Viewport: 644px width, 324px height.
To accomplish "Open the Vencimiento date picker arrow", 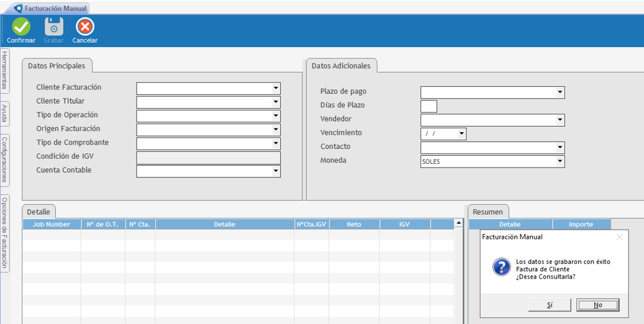I will (461, 134).
